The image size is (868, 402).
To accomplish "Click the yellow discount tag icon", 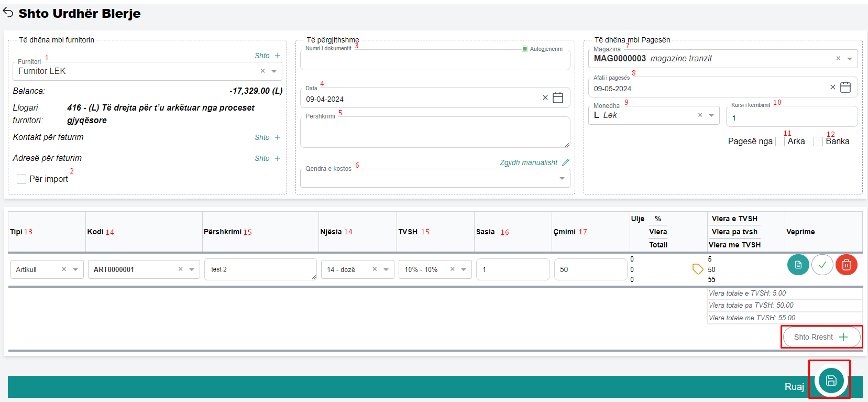I will pos(697,269).
